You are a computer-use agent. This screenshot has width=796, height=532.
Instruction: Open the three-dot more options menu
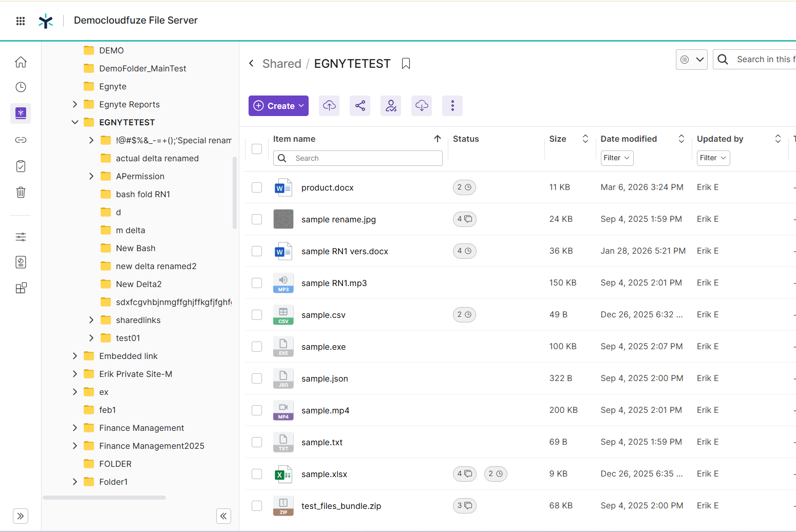[452, 106]
